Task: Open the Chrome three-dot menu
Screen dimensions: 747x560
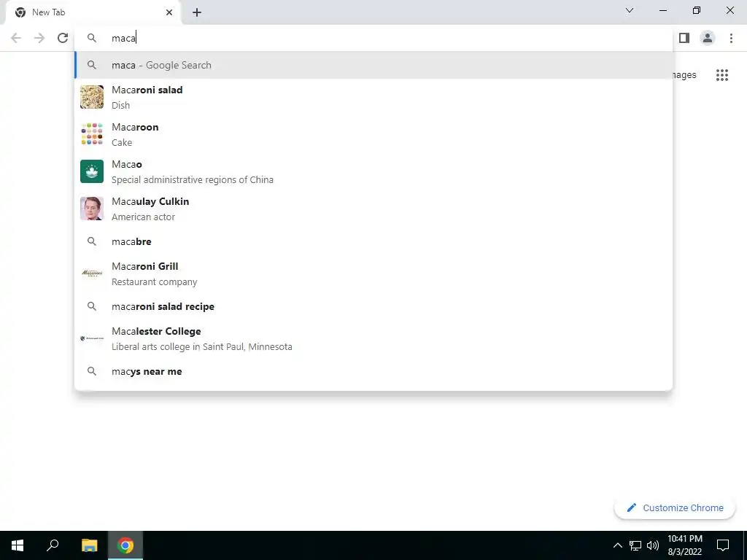Action: tap(731, 38)
